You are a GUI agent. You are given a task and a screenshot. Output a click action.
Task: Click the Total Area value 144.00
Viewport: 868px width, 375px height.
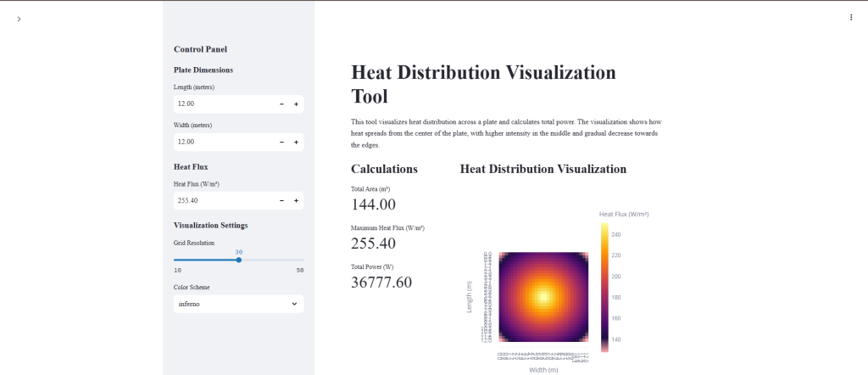tap(373, 204)
